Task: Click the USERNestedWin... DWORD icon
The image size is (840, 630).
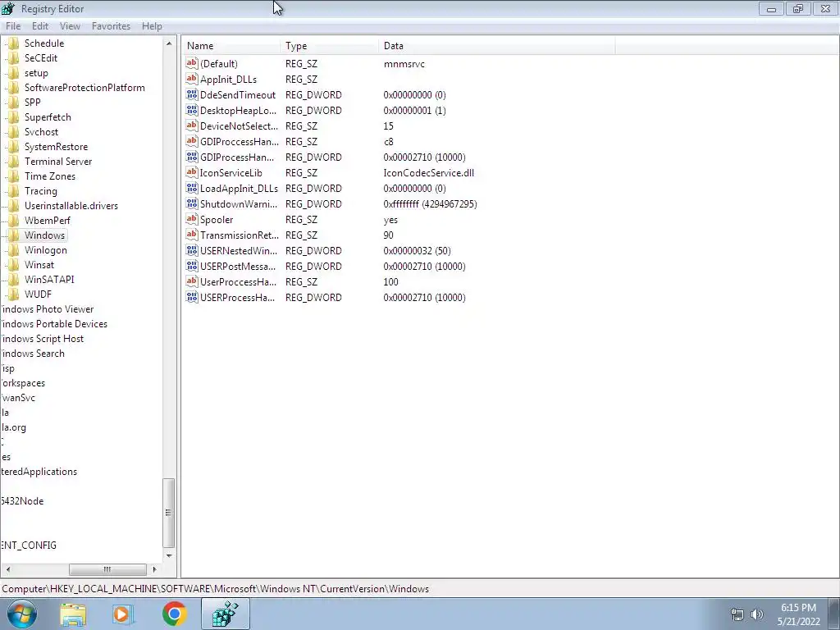Action: pyautogui.click(x=192, y=250)
